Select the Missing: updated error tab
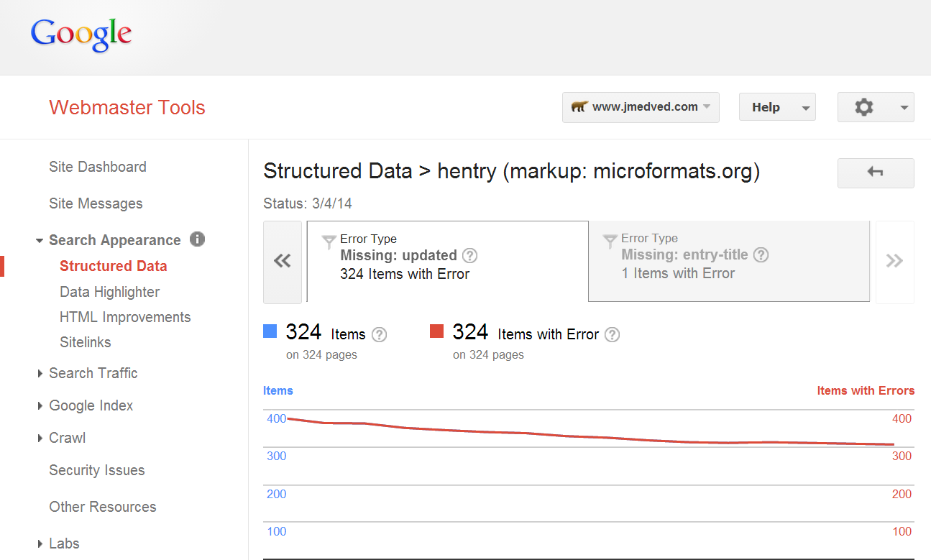Image resolution: width=931 pixels, height=560 pixels. tap(447, 261)
